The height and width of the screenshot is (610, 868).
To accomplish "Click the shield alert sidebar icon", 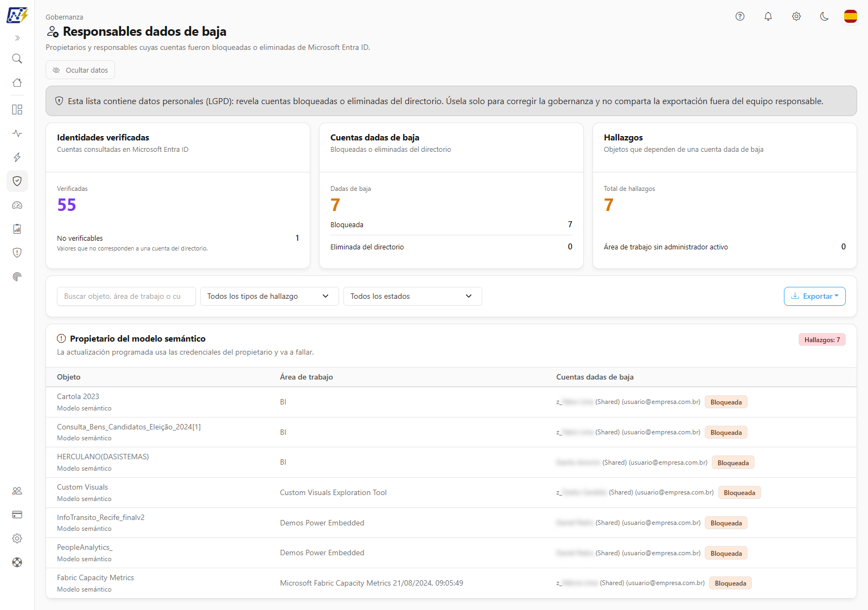I will click(x=17, y=253).
